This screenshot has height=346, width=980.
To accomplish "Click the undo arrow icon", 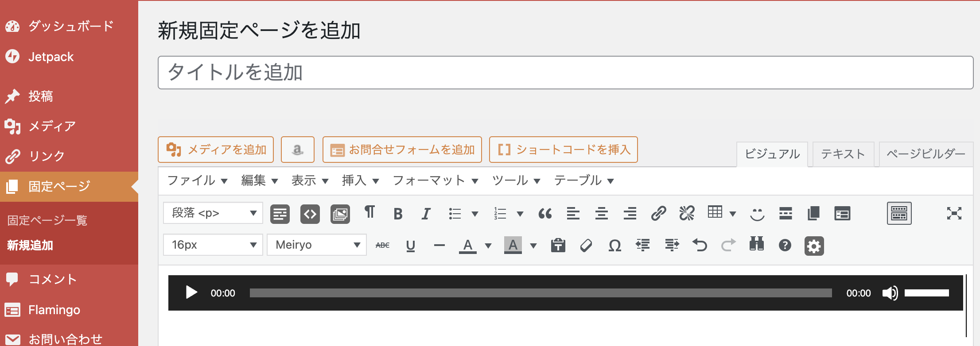I will click(700, 245).
